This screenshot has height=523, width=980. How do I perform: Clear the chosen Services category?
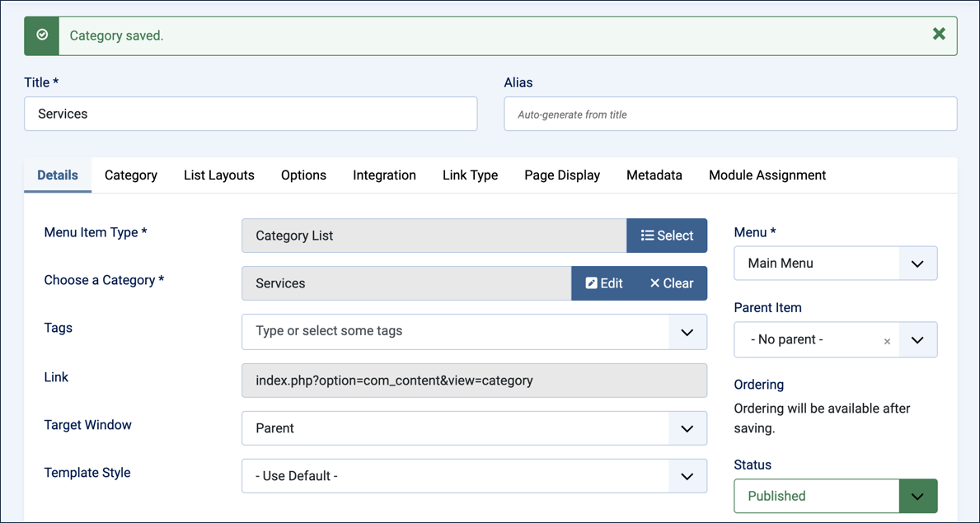coord(672,283)
